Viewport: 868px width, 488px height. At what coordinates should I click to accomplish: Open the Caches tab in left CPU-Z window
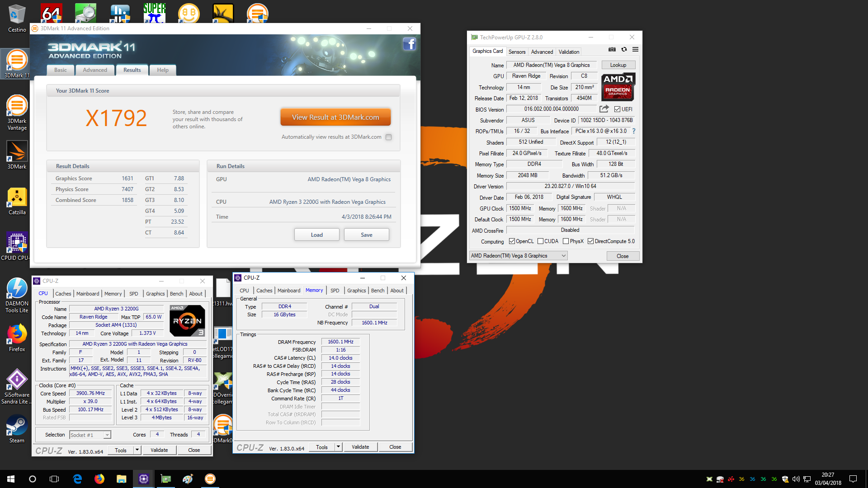pyautogui.click(x=63, y=294)
